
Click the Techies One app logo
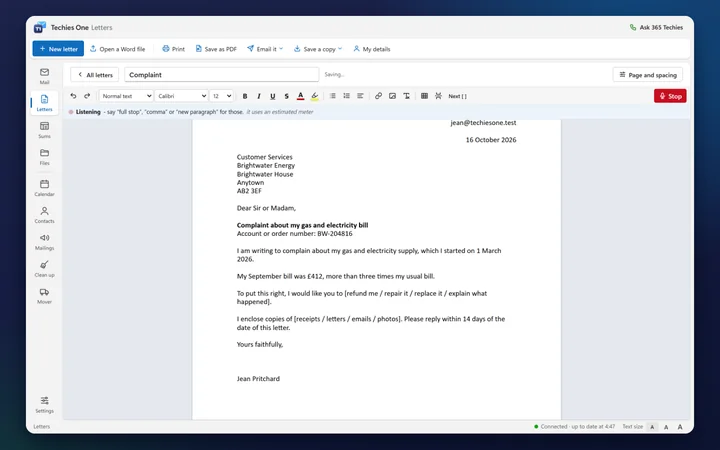39,27
